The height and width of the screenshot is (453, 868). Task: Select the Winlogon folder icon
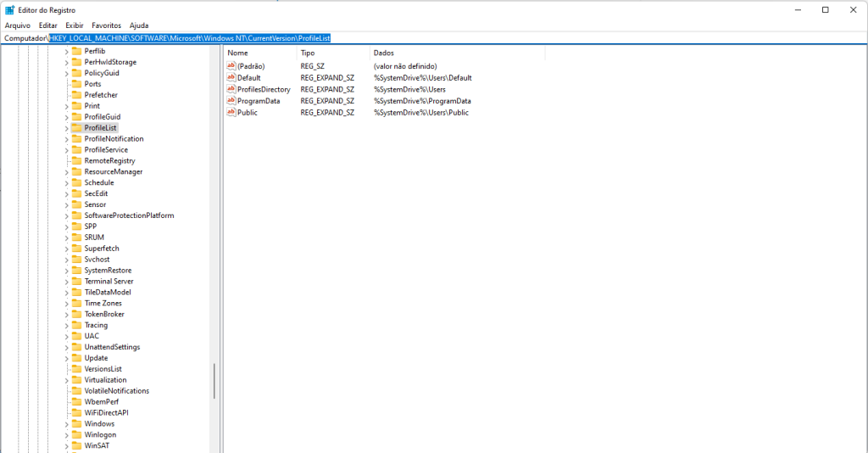pos(77,434)
